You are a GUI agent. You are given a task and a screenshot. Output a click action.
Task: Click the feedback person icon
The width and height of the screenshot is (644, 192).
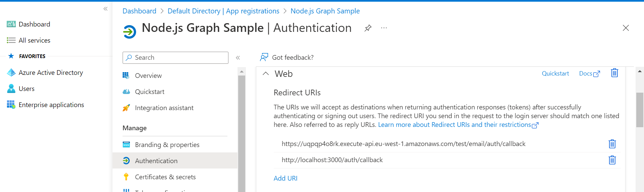point(264,57)
